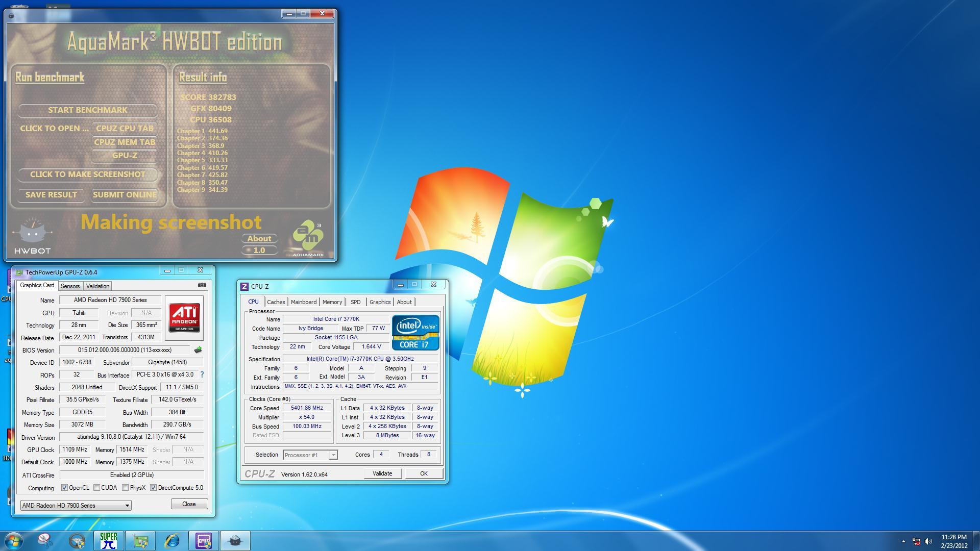Open the Memory tab in CPU-Z
The height and width of the screenshot is (551, 980).
[x=332, y=302]
